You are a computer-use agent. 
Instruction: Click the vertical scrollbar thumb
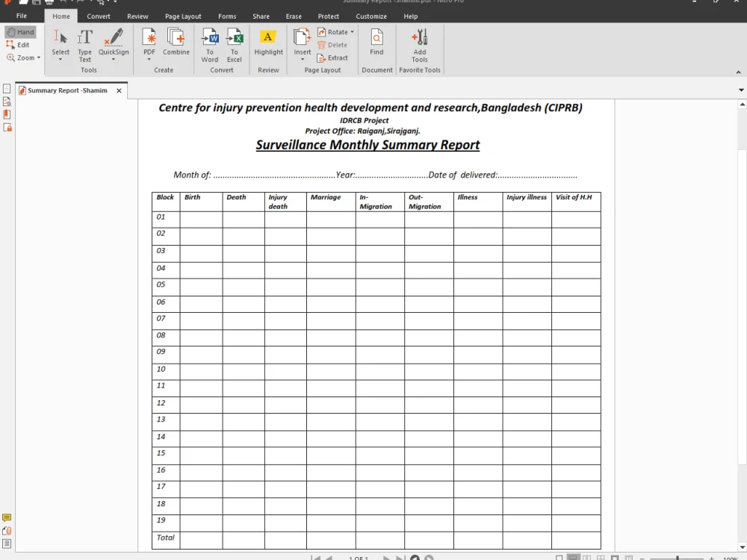click(x=743, y=307)
